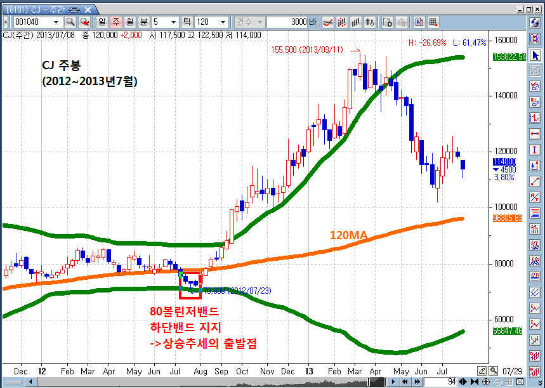
Task: Click the chart window icon beside the grid icon
Action: coord(419,22)
